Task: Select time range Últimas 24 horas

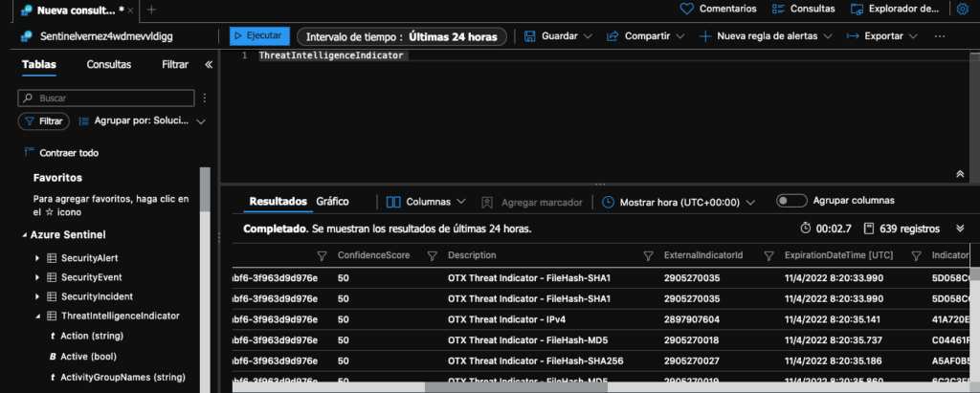Action: [401, 36]
